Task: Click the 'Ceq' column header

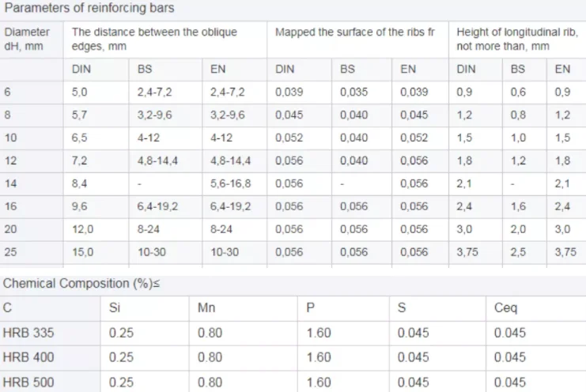Action: click(x=505, y=307)
